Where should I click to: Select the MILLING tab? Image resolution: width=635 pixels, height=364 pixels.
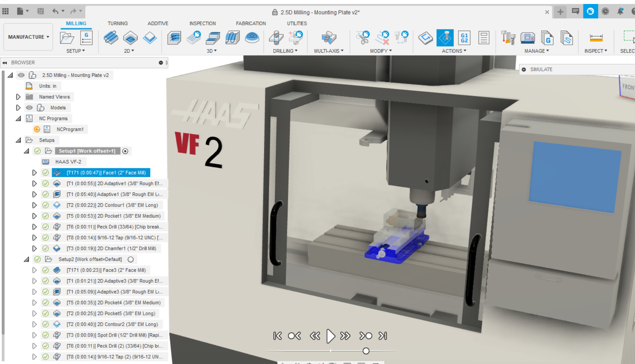coord(76,23)
